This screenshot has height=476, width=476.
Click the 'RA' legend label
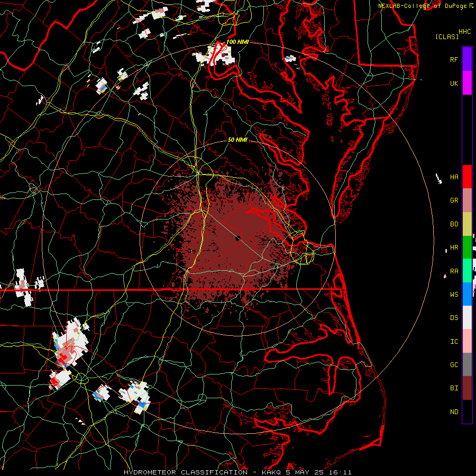pyautogui.click(x=454, y=271)
